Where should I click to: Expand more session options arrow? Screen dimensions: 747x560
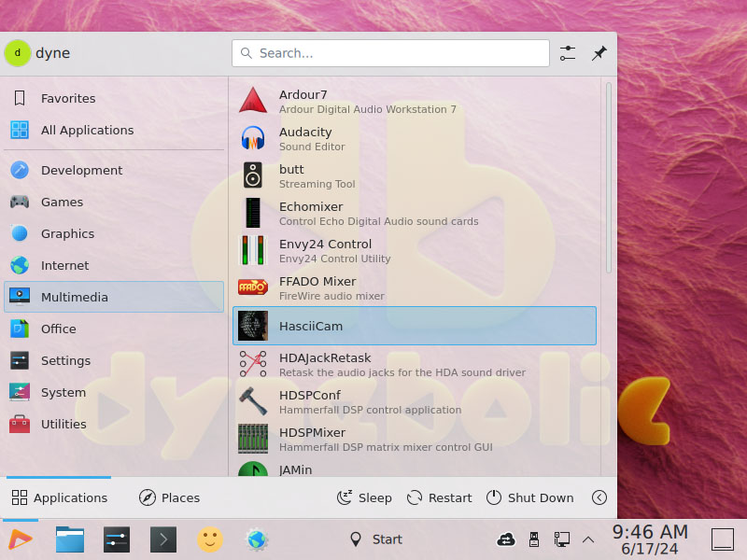tap(599, 497)
